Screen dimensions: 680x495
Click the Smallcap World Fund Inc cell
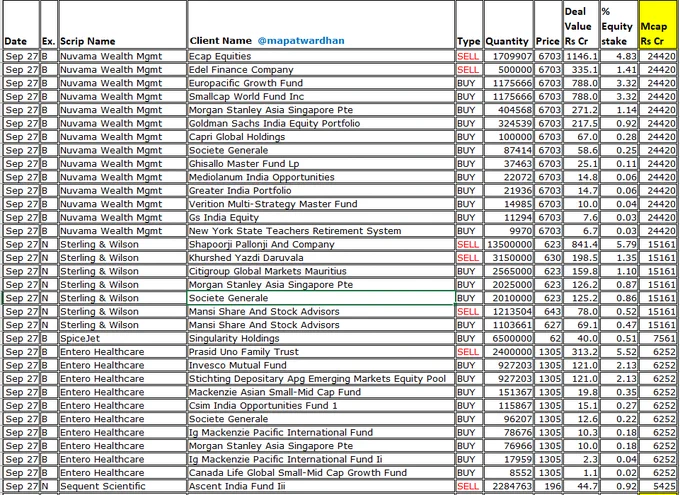pos(321,96)
